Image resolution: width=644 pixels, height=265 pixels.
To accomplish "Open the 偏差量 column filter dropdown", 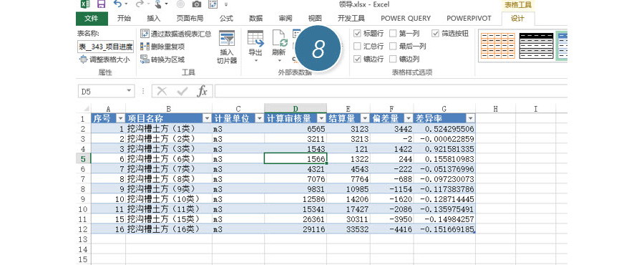I will (x=409, y=119).
